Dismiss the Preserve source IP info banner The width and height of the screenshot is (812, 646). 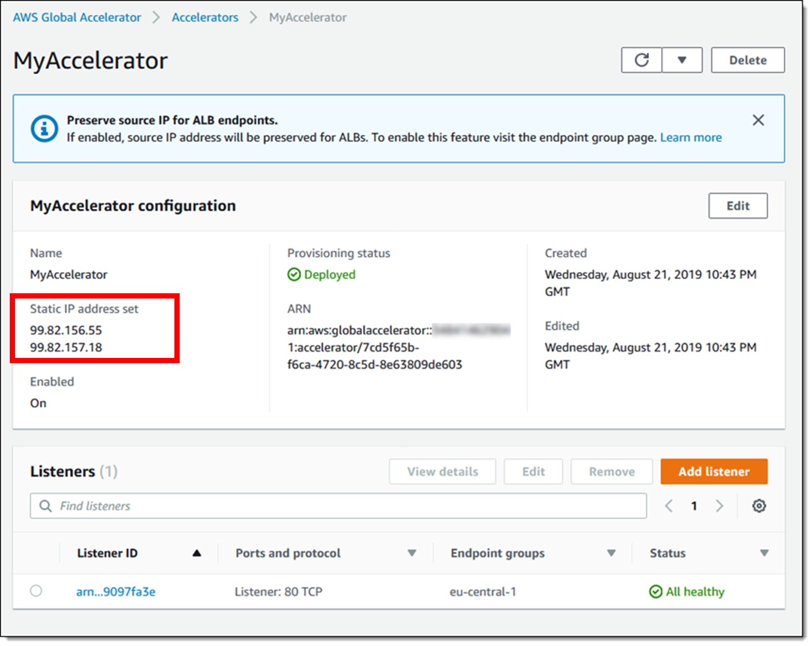click(758, 120)
